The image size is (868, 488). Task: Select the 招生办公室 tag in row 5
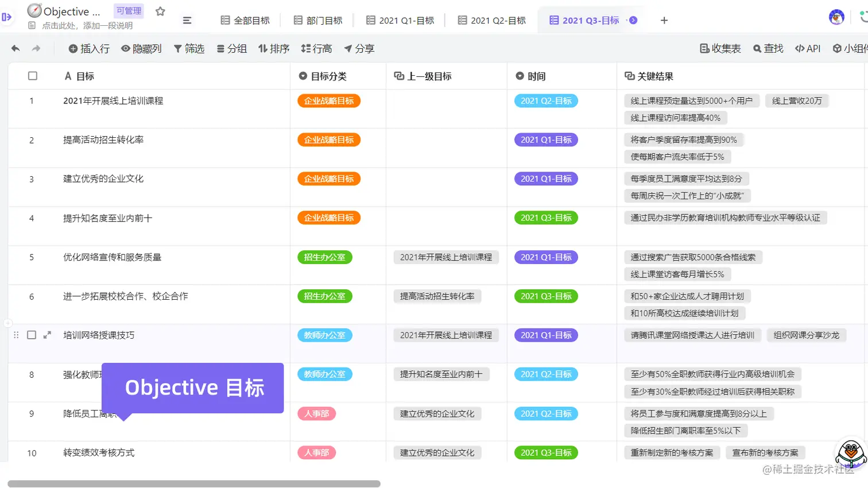(x=324, y=257)
